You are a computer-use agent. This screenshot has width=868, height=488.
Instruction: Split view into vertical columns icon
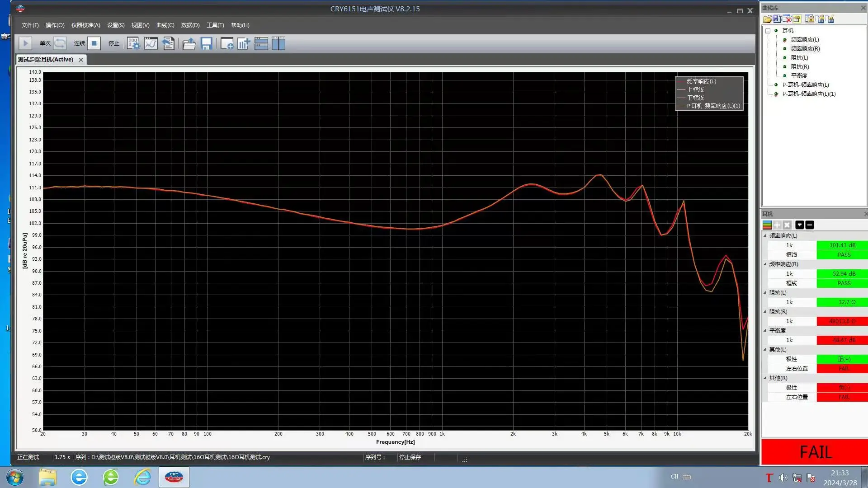(x=278, y=43)
